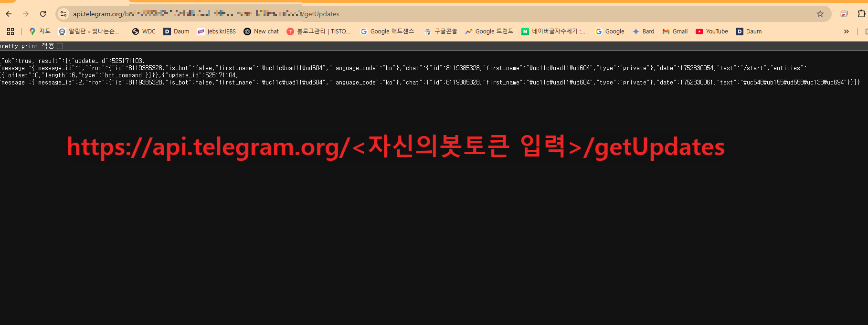Bookmark this page with the star icon
The width and height of the screenshot is (868, 325).
(x=820, y=14)
